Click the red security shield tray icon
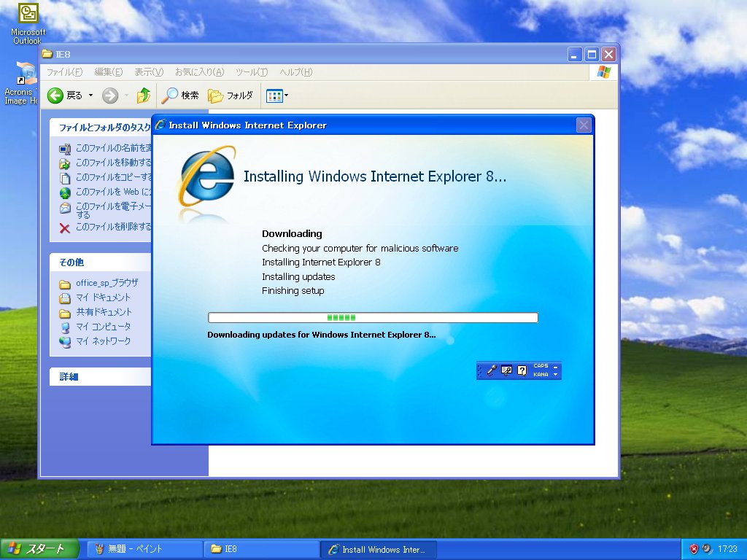 [694, 549]
